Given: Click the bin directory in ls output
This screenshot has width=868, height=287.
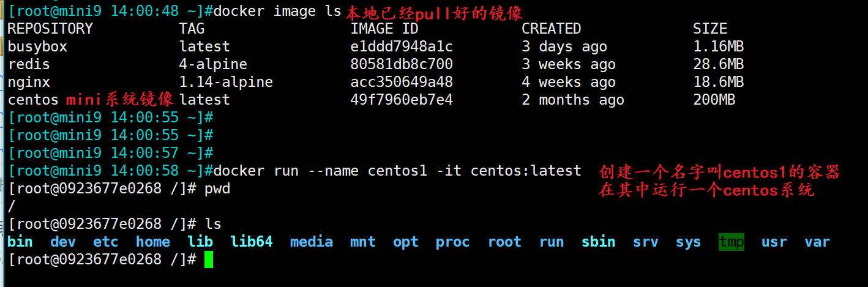Looking at the screenshot, I should point(20,242).
